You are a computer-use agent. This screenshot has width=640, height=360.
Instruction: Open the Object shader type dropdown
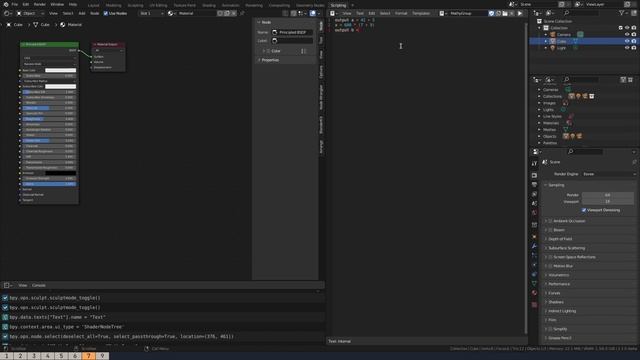point(30,13)
